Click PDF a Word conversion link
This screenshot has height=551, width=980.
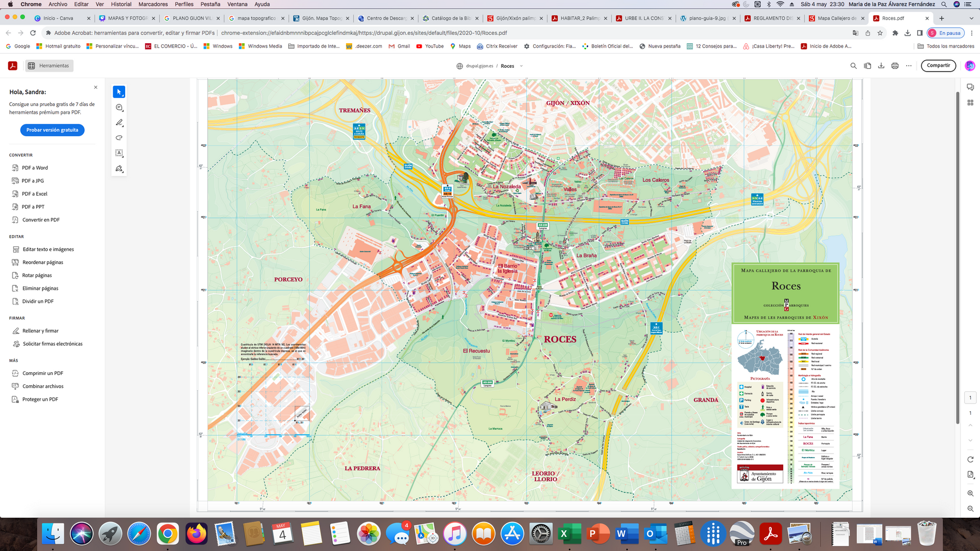click(x=35, y=168)
